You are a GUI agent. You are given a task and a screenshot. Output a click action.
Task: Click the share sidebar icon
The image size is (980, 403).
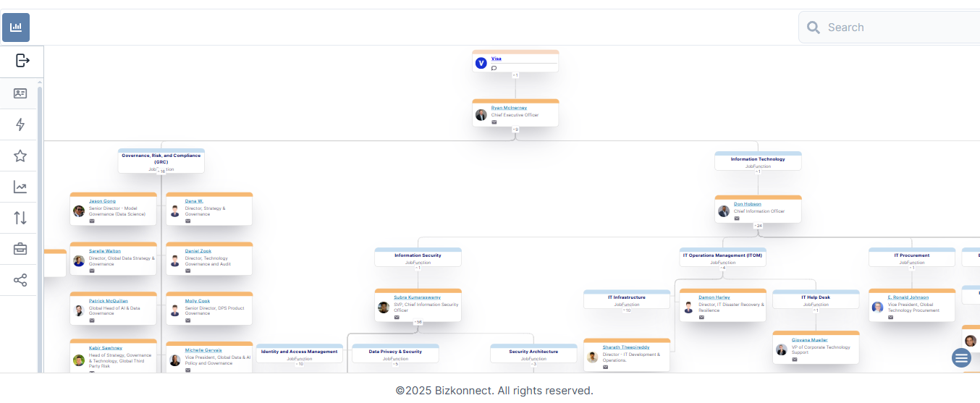[20, 280]
